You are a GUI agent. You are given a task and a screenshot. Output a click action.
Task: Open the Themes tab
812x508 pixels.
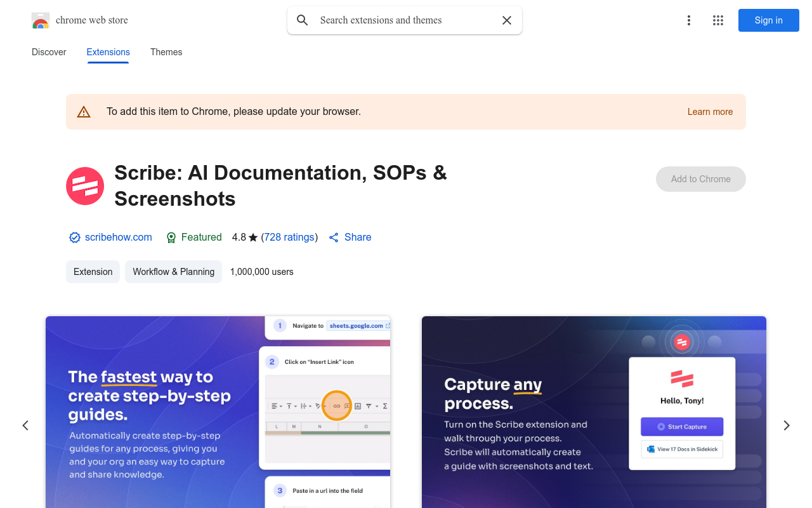pyautogui.click(x=166, y=52)
